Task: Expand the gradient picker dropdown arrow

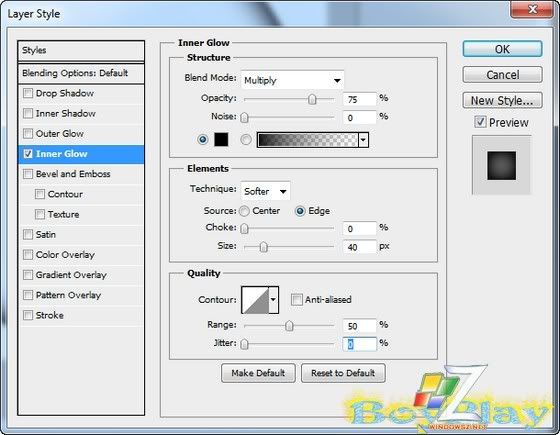Action: coord(363,140)
